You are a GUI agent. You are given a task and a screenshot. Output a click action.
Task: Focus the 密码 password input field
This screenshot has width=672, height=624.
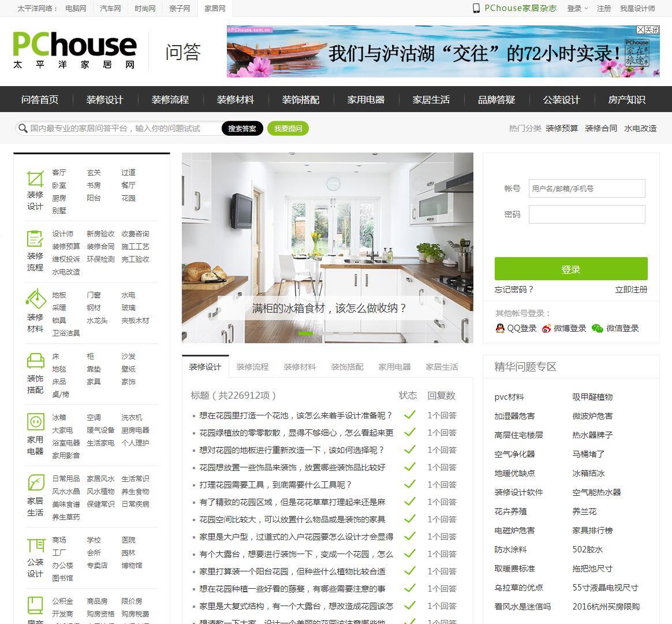587,214
